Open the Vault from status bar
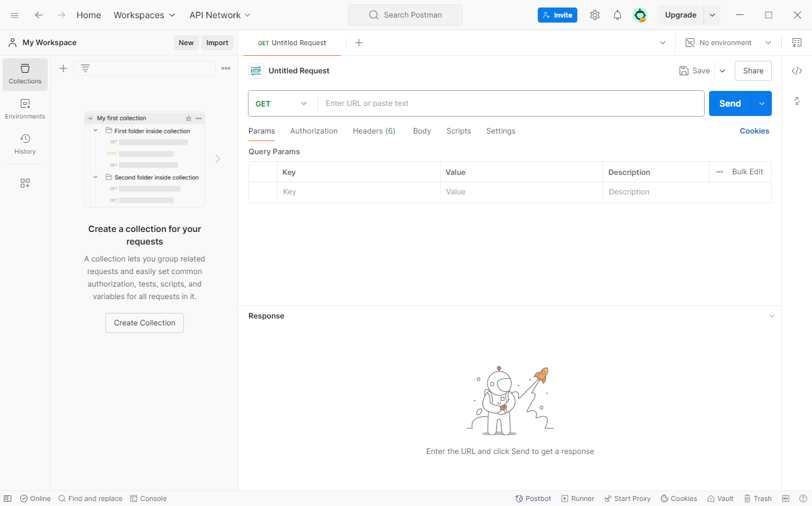The image size is (812, 506). pyautogui.click(x=720, y=498)
